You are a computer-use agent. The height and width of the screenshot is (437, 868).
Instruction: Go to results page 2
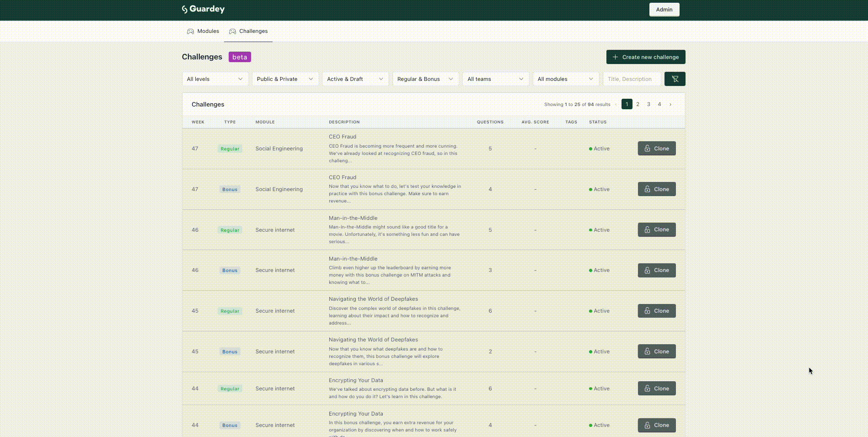(638, 104)
